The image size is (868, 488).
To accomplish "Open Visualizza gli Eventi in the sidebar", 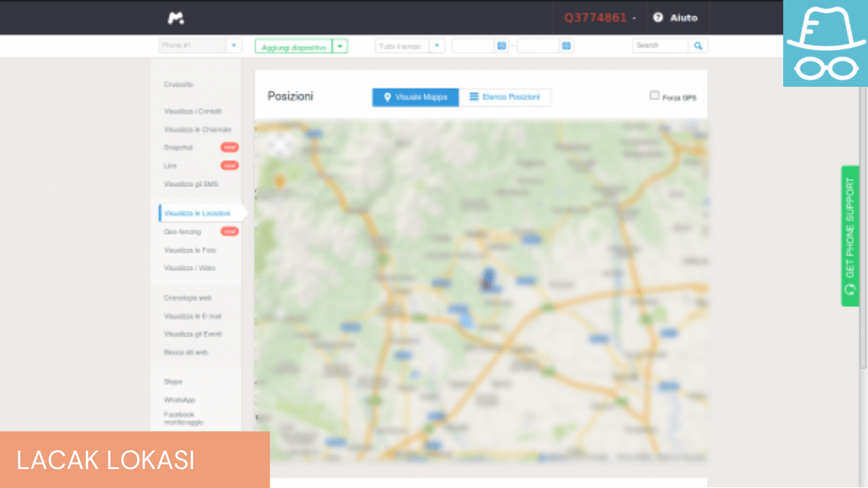I will pyautogui.click(x=193, y=334).
